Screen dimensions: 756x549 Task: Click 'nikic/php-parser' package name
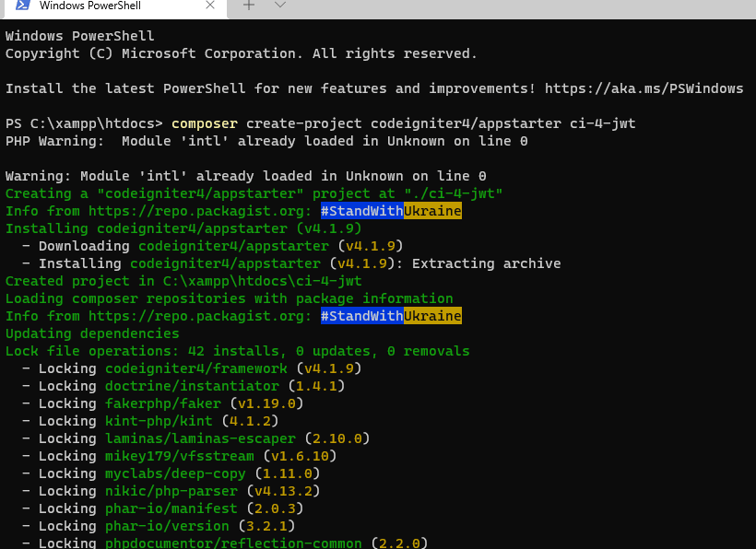[171, 491]
